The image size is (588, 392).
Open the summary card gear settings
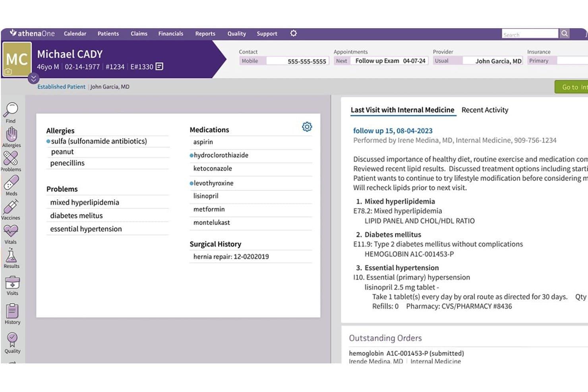(307, 127)
